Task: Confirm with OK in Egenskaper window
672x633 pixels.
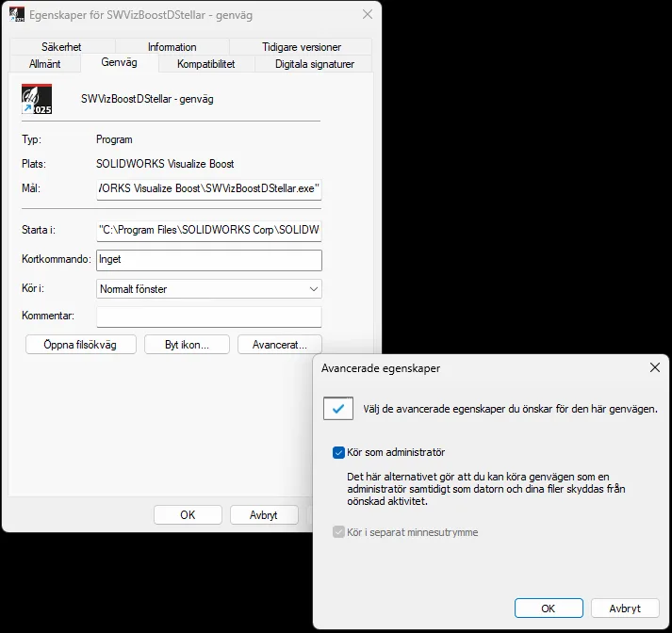Action: [x=188, y=515]
